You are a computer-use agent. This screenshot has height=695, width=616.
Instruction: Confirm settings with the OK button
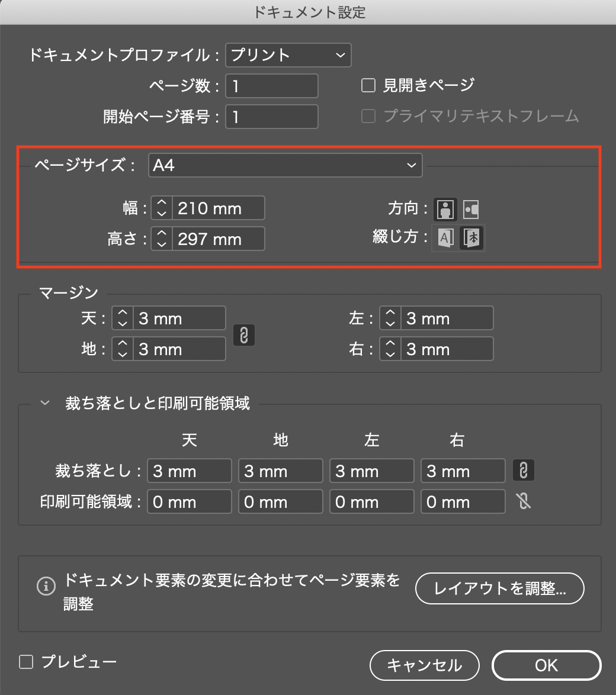(546, 665)
